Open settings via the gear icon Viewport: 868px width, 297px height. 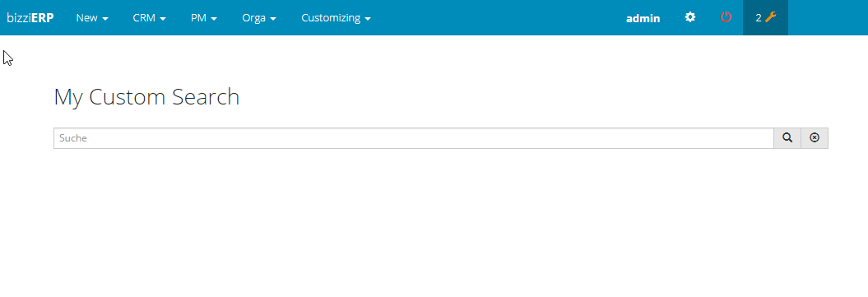tap(689, 17)
